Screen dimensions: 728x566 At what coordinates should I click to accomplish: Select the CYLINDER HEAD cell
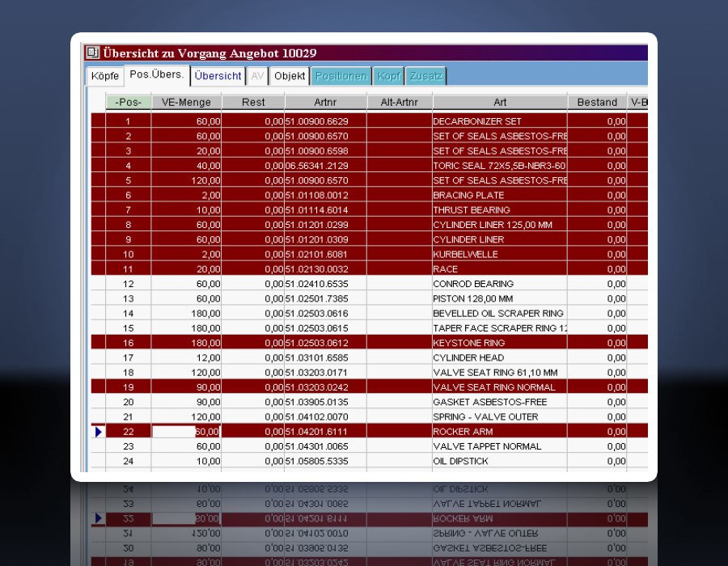[500, 358]
